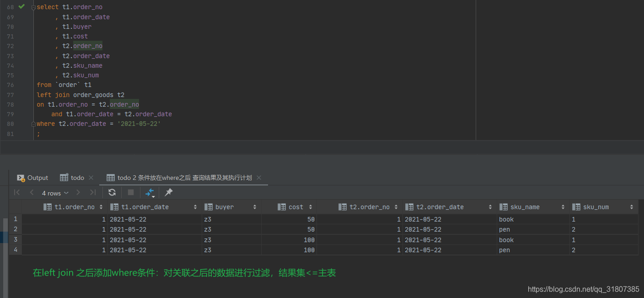Click t1.order_no column table icon
Screen dimensions: 644x298
(x=48, y=207)
